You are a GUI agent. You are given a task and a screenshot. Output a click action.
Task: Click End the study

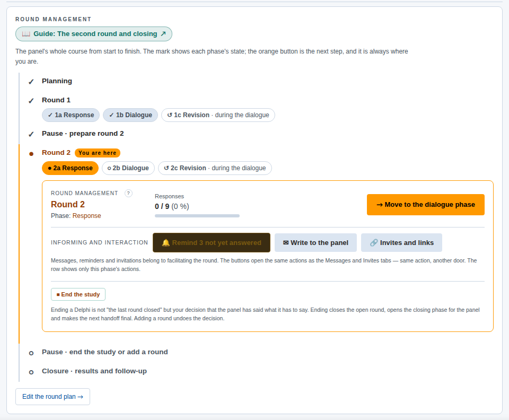[78, 294]
